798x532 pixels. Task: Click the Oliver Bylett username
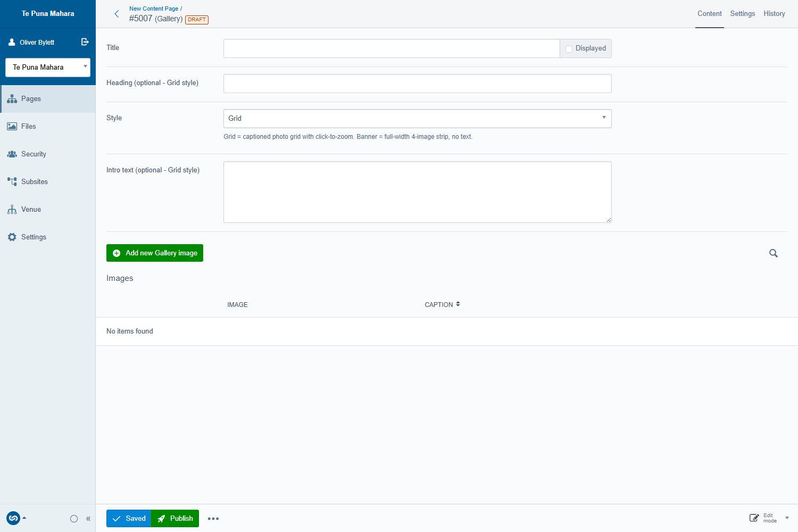37,43
